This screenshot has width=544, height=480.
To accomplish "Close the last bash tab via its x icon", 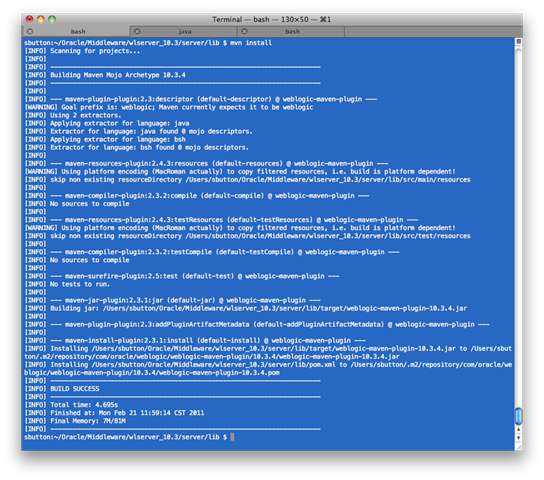I will [245, 32].
